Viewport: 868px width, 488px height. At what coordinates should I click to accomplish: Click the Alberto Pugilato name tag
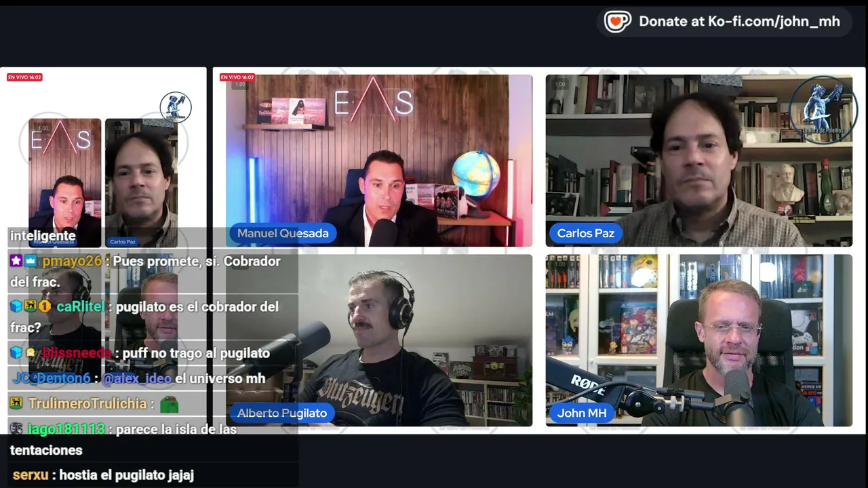(x=282, y=413)
